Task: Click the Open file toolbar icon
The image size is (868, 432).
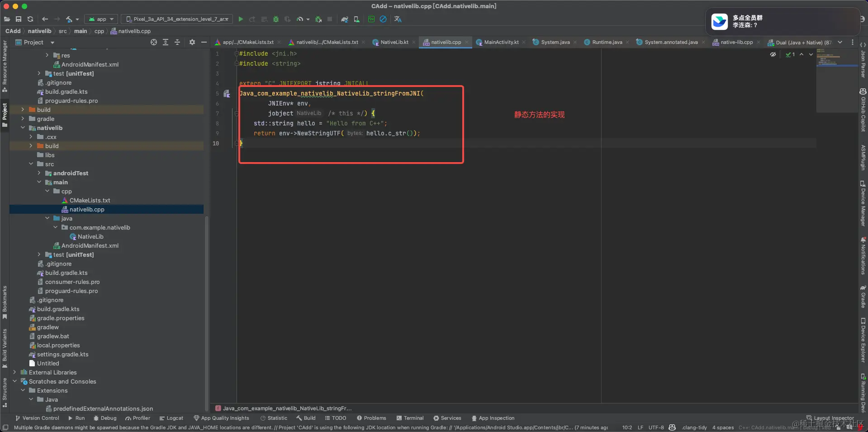Action: coord(7,19)
